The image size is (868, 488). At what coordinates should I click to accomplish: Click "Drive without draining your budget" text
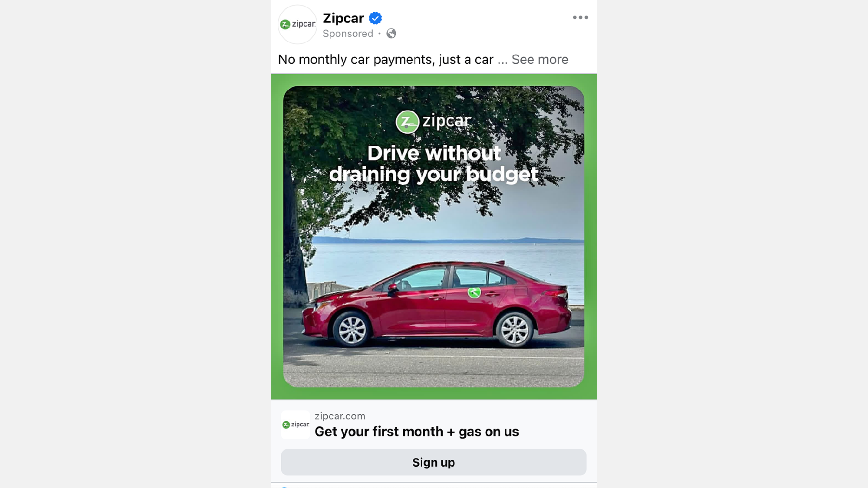click(x=434, y=164)
